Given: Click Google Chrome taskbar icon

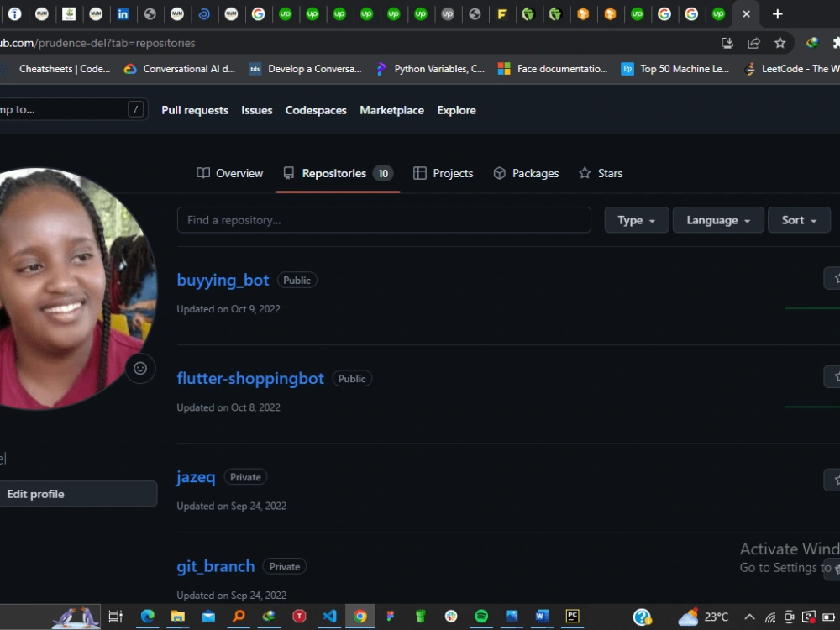Looking at the screenshot, I should pyautogui.click(x=360, y=617).
